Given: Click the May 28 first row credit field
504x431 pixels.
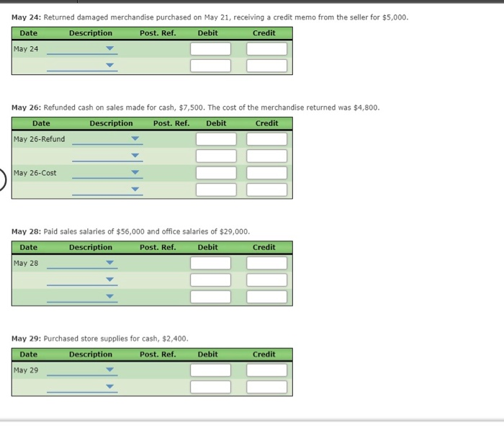Looking at the screenshot, I should pos(267,263).
